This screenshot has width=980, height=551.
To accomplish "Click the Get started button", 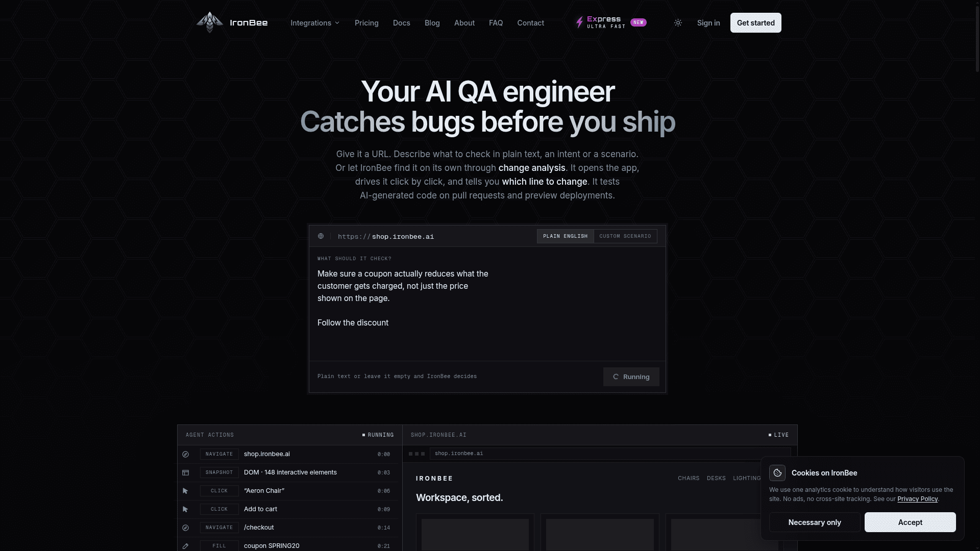I will tap(756, 23).
